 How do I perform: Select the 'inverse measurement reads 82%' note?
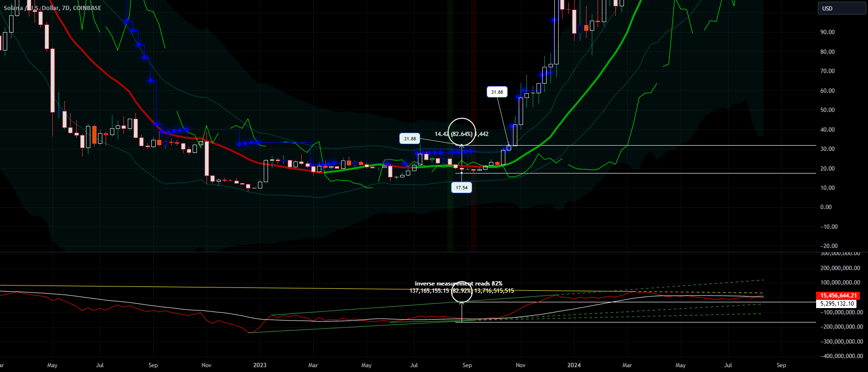click(459, 284)
